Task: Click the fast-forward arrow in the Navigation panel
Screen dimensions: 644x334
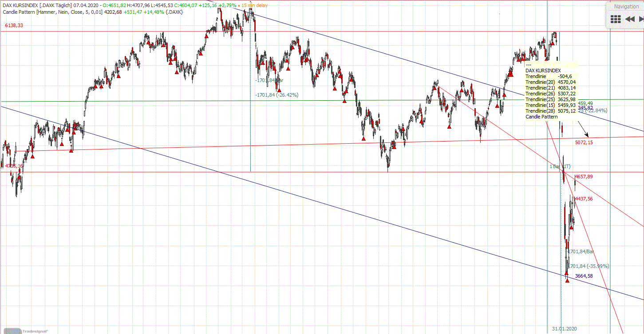Action: click(641, 19)
